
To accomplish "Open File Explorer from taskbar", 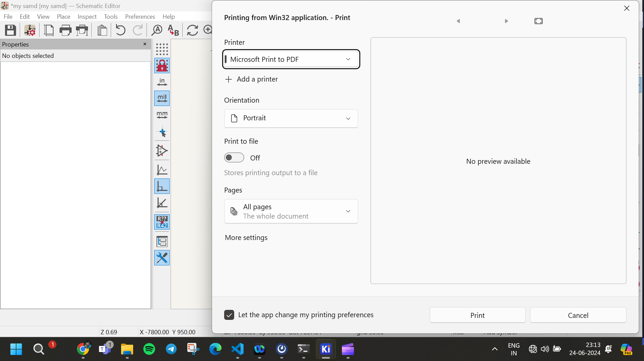I will coord(127,349).
